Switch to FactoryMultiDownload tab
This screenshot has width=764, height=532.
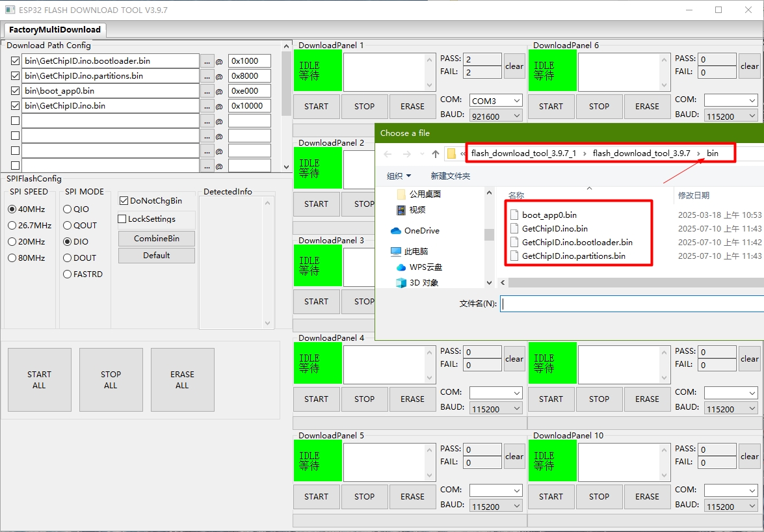[55, 30]
